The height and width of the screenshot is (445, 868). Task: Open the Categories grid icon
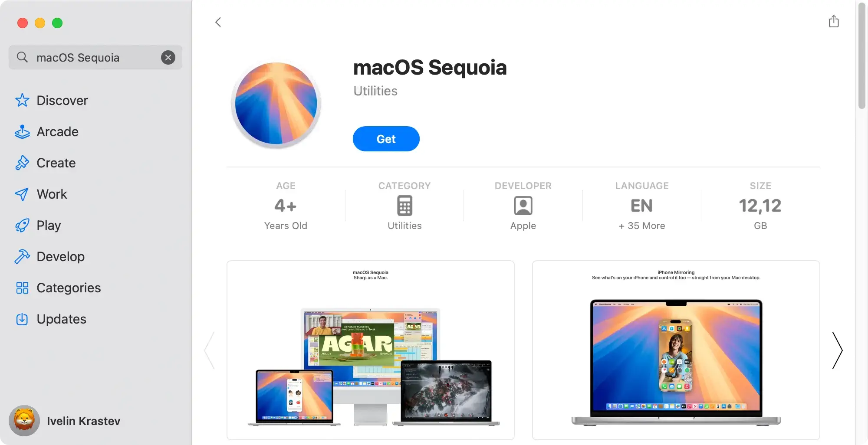[x=22, y=288]
